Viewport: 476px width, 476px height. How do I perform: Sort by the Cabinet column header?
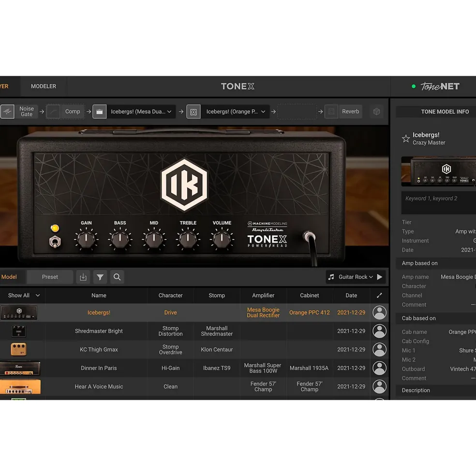(310, 295)
